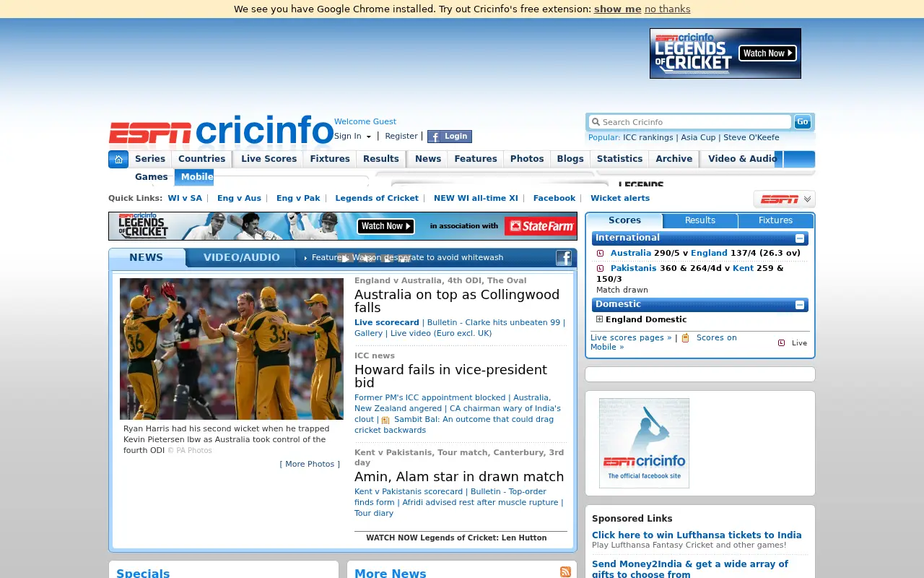Viewport: 924px width, 578px height.
Task: Open the Series menu
Action: click(150, 159)
